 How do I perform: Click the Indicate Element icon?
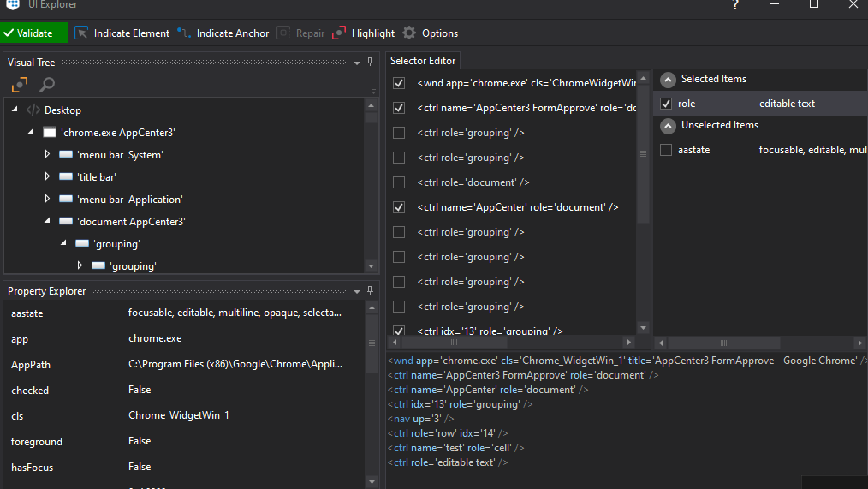point(81,33)
